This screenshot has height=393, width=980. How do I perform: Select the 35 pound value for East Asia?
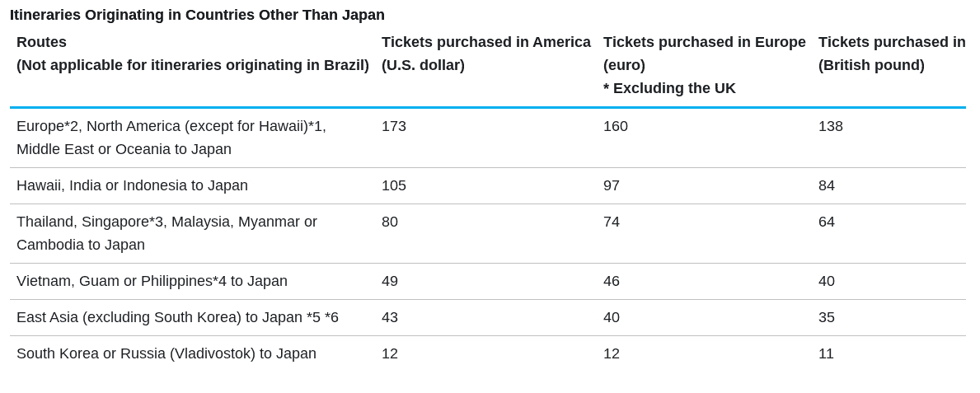point(827,317)
